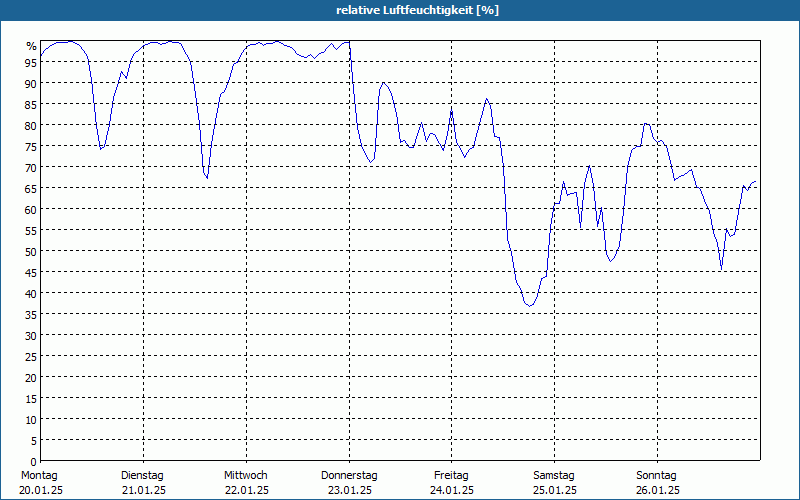This screenshot has width=800, height=500.
Task: Click the 25 y-axis value
Action: pos(32,356)
